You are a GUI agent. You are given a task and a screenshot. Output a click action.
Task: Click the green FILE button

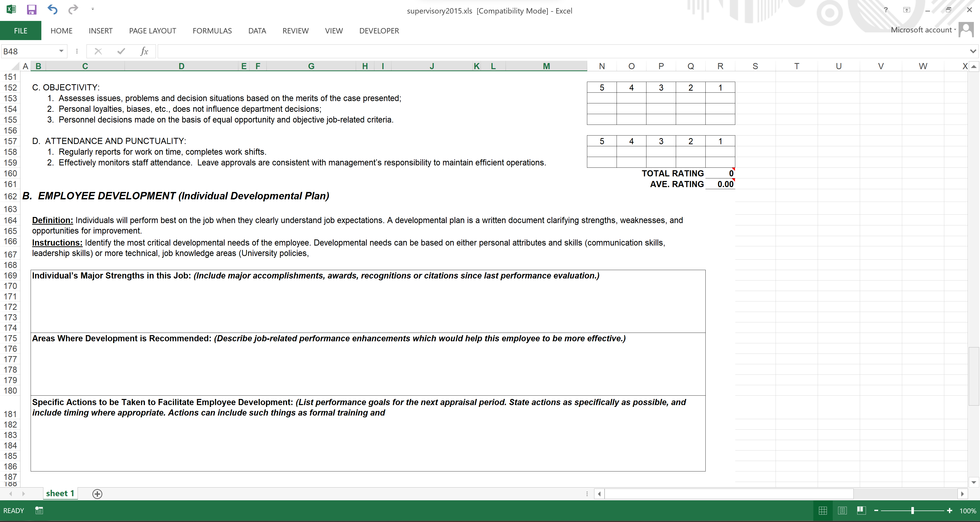pos(20,31)
